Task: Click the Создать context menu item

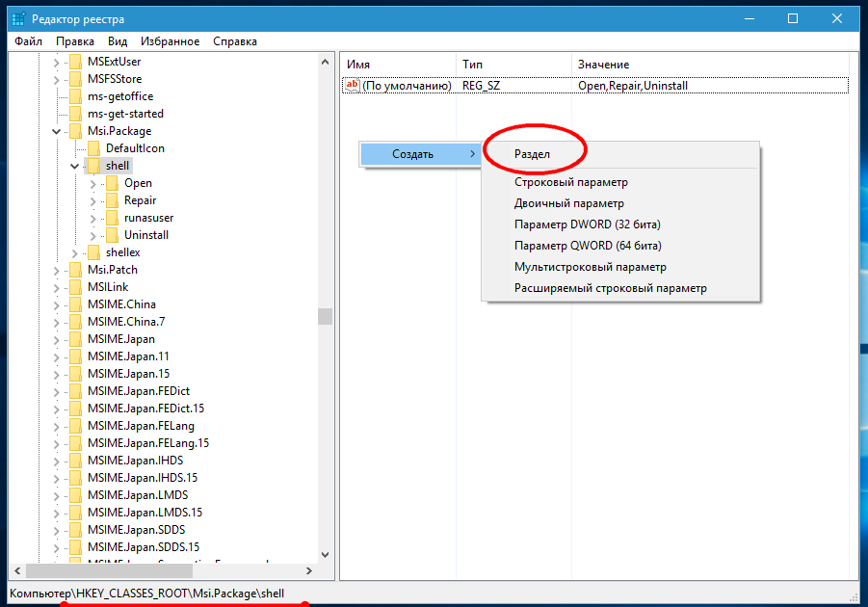Action: (x=420, y=154)
